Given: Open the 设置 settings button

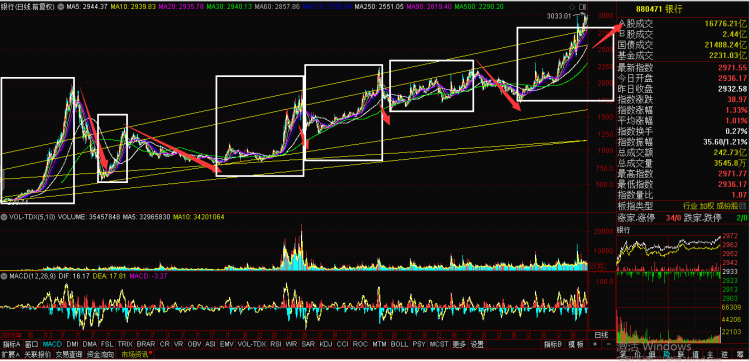Looking at the screenshot, I should pyautogui.click(x=477, y=344).
